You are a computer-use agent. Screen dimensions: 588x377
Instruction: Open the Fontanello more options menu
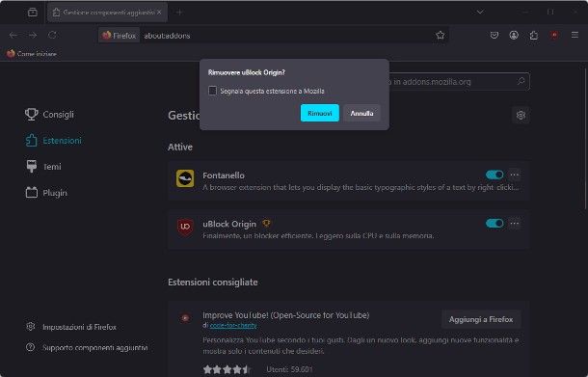pos(515,175)
